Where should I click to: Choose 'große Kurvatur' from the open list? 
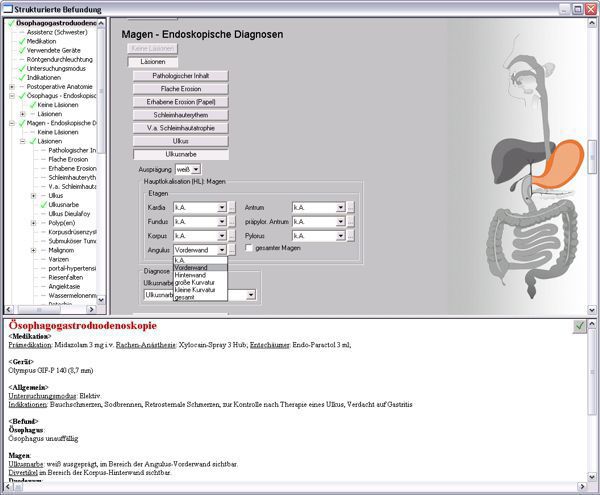pos(196,282)
